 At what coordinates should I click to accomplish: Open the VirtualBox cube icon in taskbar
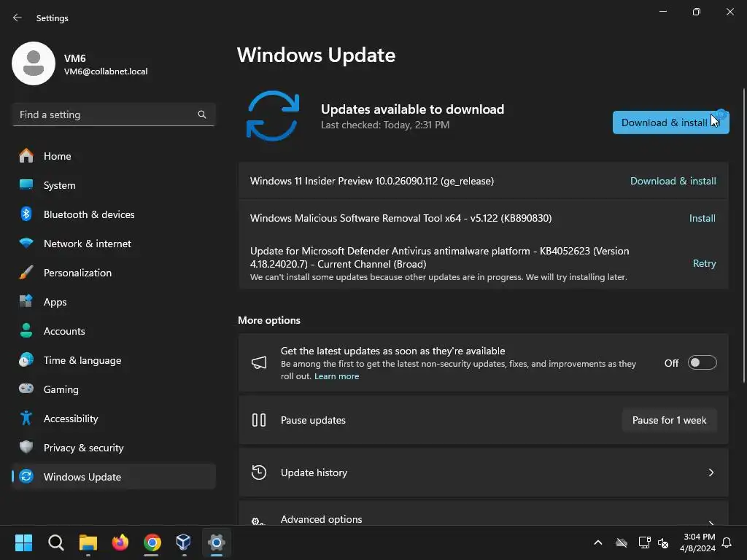tap(183, 542)
